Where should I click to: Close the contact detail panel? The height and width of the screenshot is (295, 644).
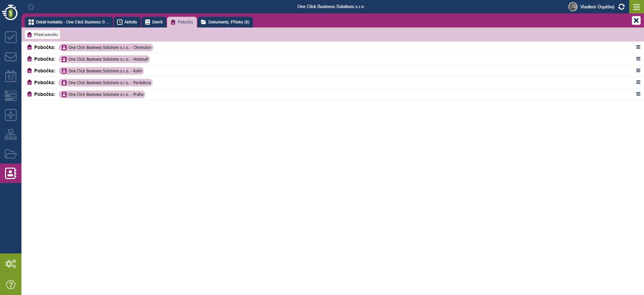636,20
